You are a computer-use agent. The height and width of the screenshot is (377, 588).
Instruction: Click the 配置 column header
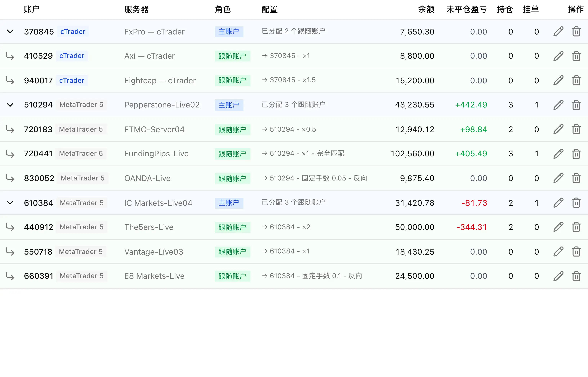point(269,9)
